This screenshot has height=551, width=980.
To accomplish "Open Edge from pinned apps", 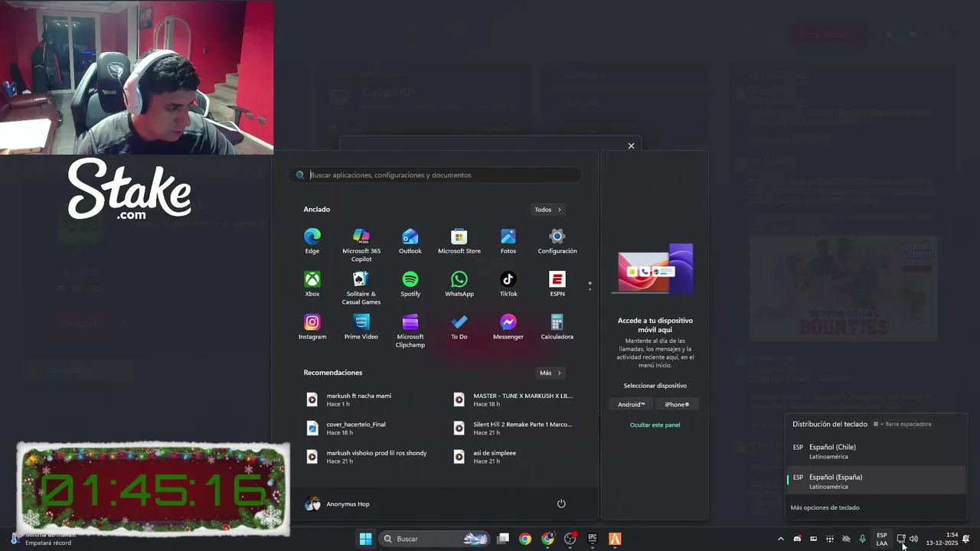I will (x=312, y=240).
